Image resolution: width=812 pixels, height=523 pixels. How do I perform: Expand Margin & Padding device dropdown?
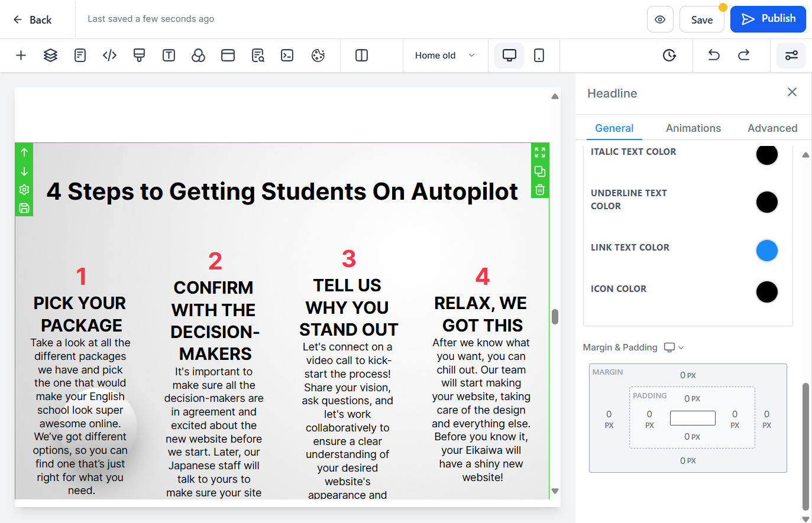[x=674, y=347]
